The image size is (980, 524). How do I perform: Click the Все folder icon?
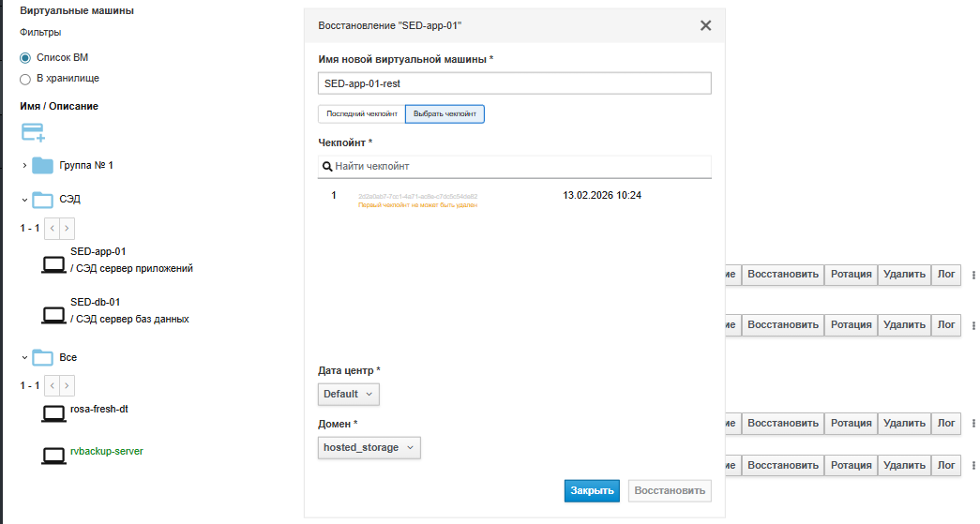tap(42, 357)
